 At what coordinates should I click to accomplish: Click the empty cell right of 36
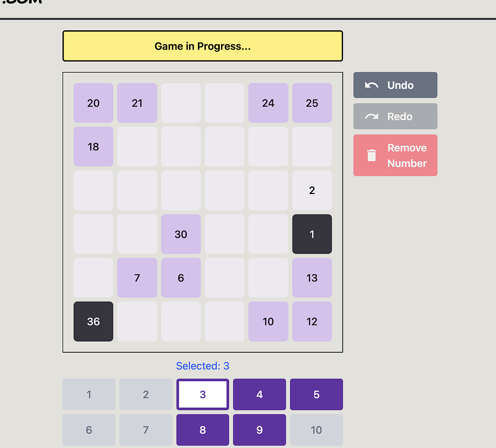[x=137, y=321]
